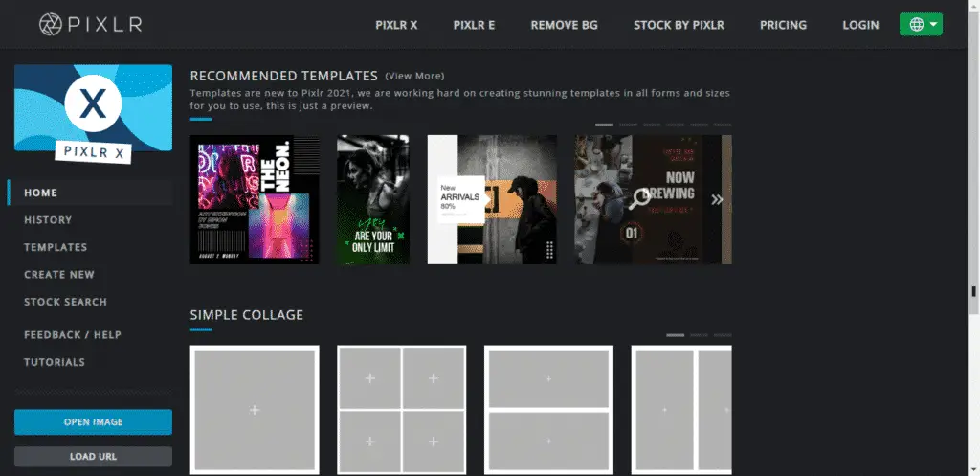
Task: Select the first template carousel page indicator
Action: pos(604,125)
